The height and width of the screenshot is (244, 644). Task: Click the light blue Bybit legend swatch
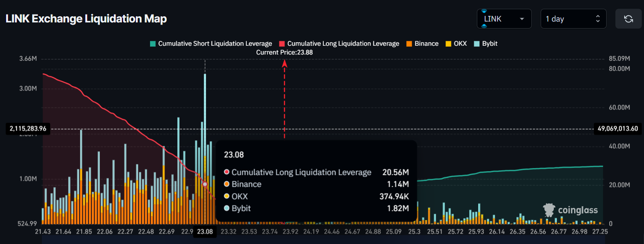pyautogui.click(x=476, y=44)
